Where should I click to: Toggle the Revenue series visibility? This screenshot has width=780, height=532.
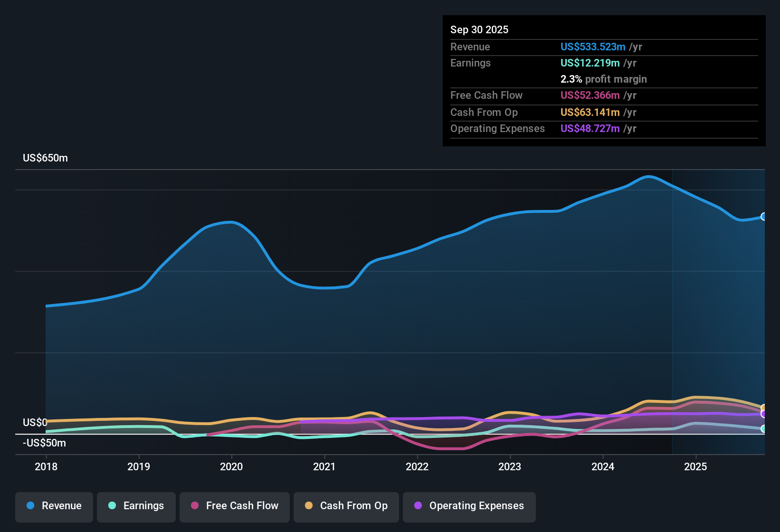[x=54, y=507]
